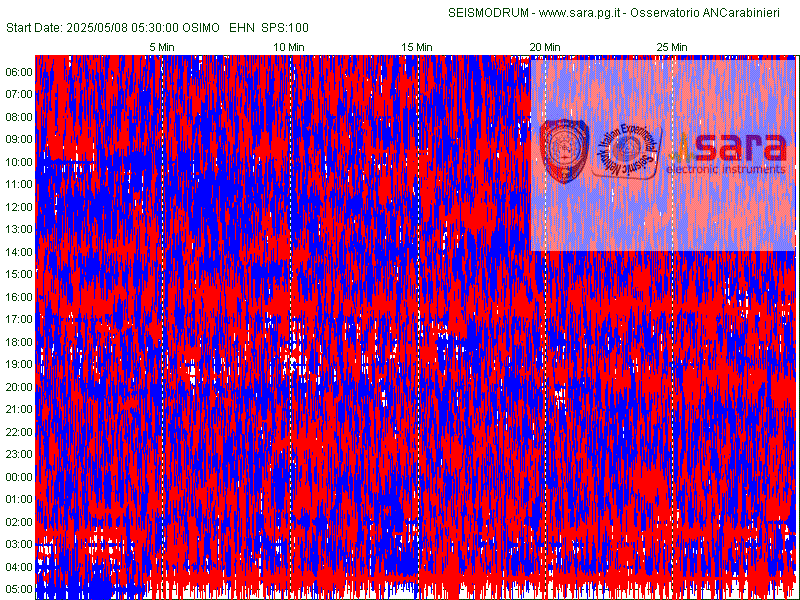The image size is (800, 600).
Task: Select the 16:00 hour row label
Action: pos(19,297)
